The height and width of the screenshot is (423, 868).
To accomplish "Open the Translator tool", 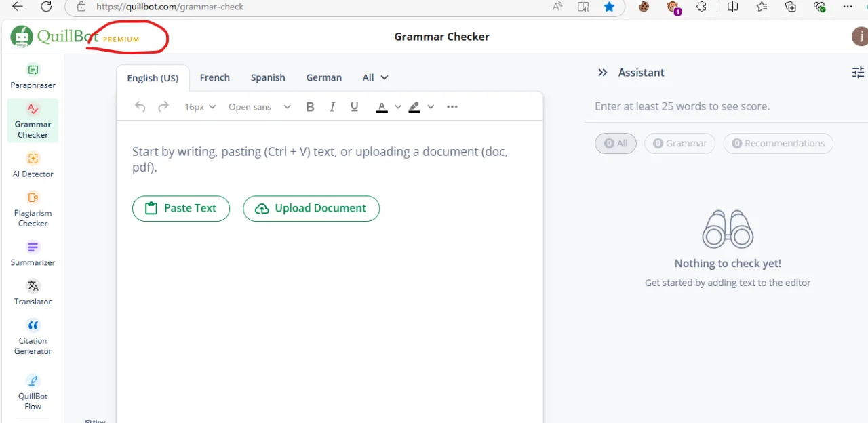I will pos(33,293).
